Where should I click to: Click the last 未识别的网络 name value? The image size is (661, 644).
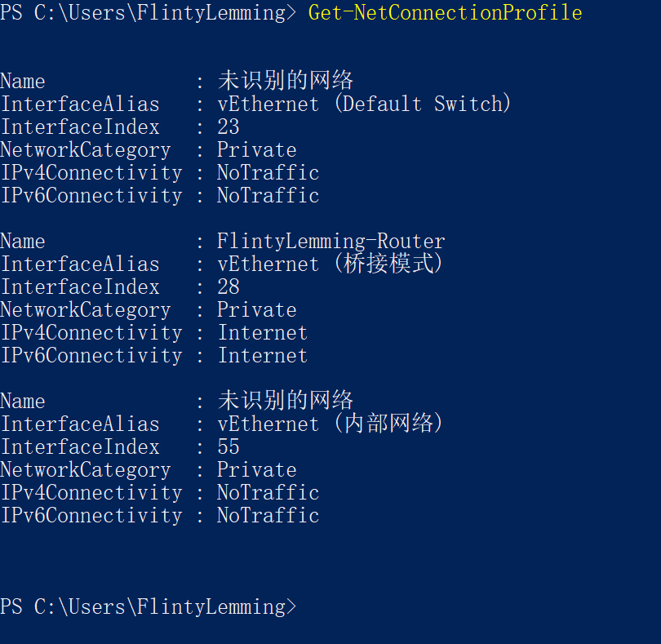(x=285, y=401)
